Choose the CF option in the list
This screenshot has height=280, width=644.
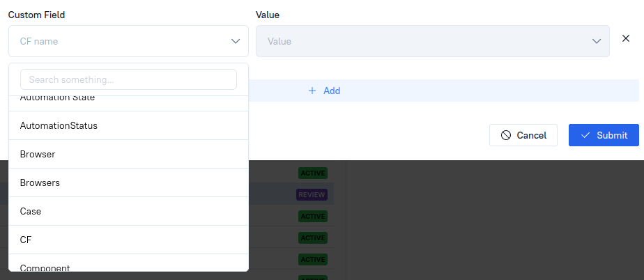[x=26, y=240]
